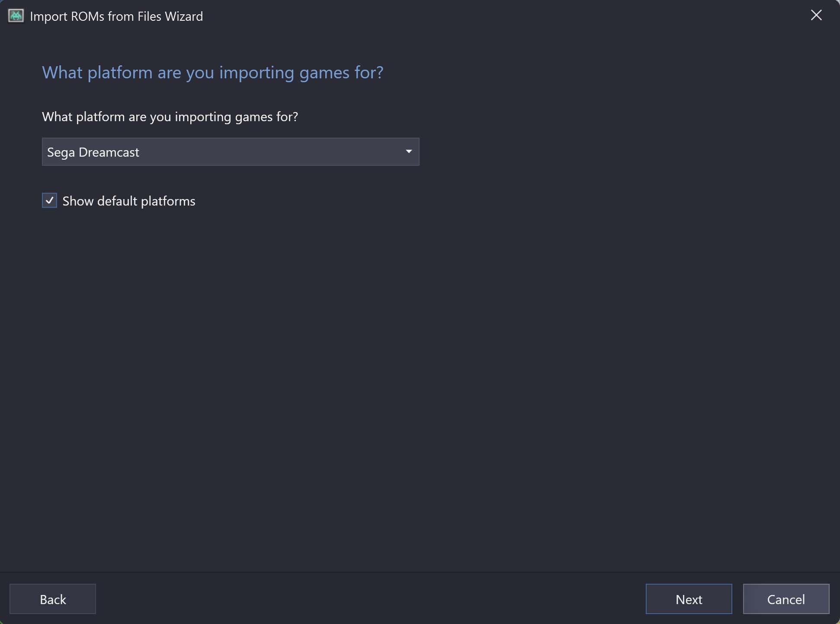
Task: Close the Import ROMs wizard window
Action: (816, 16)
